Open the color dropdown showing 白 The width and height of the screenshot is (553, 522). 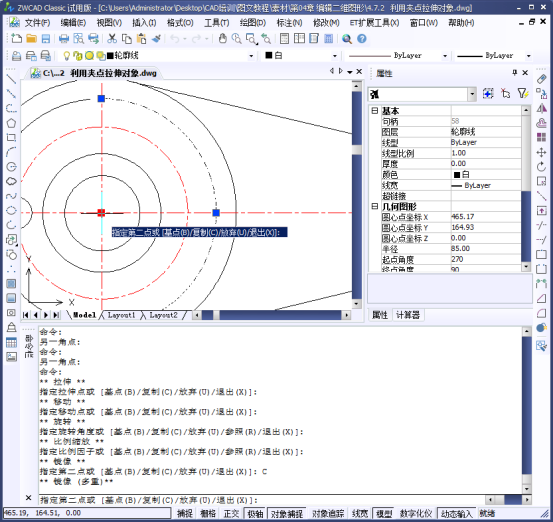(301, 55)
